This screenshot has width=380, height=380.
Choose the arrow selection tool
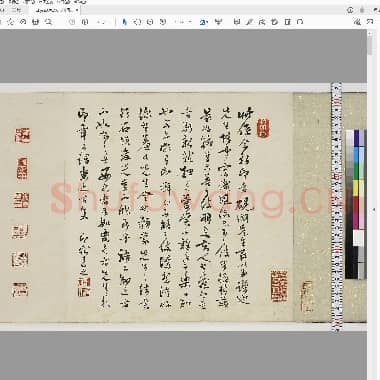click(125, 22)
